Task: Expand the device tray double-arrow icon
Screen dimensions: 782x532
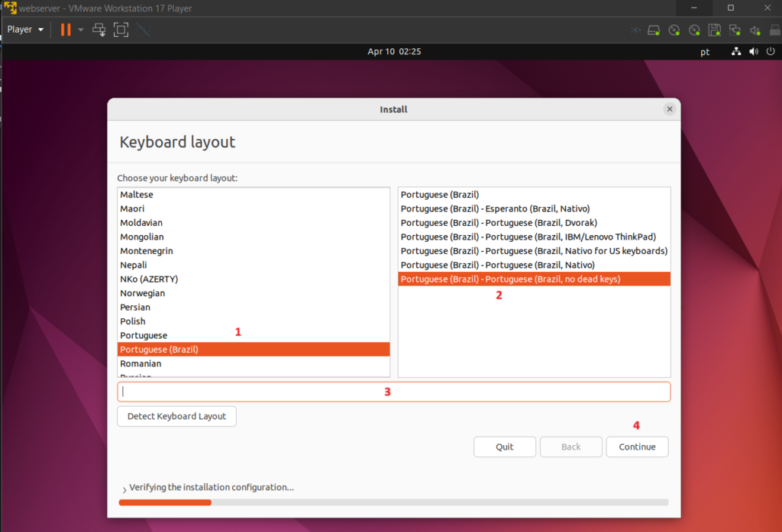Action: tap(635, 31)
